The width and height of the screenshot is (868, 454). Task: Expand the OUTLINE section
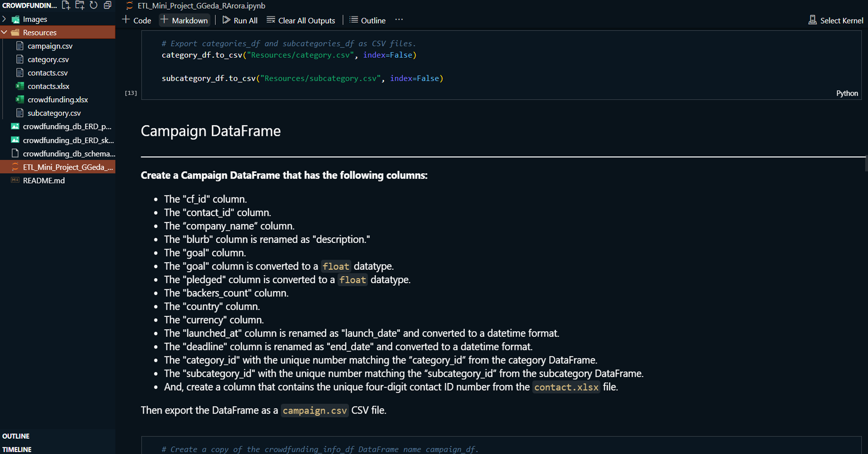[x=16, y=436]
